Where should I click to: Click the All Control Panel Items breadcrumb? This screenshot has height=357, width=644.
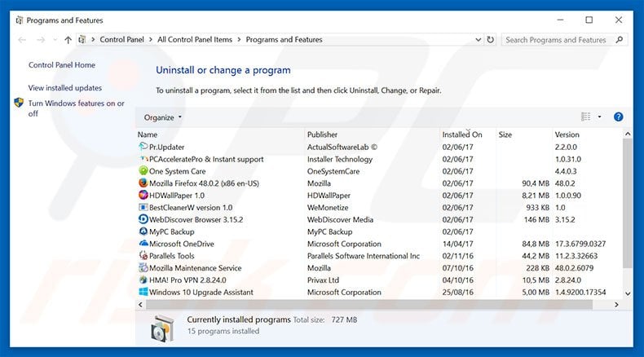click(195, 39)
